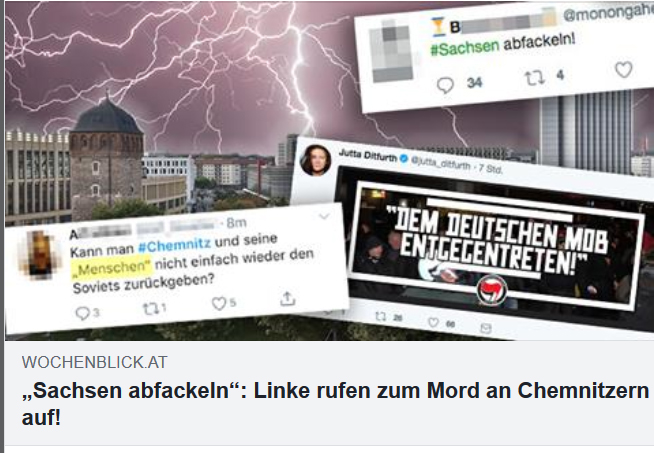Click the red Antifa flag logo

point(493,290)
